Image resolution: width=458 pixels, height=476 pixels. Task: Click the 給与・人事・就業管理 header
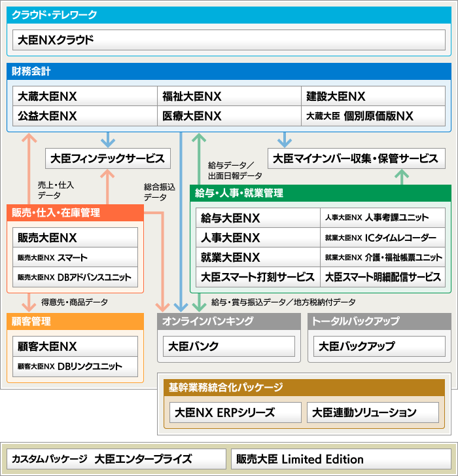[x=321, y=193]
